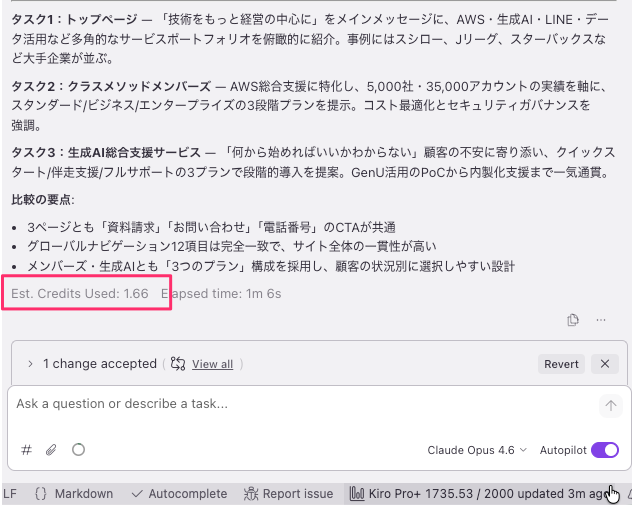Image resolution: width=632 pixels, height=505 pixels.
Task: Open the View all link
Action: (212, 364)
